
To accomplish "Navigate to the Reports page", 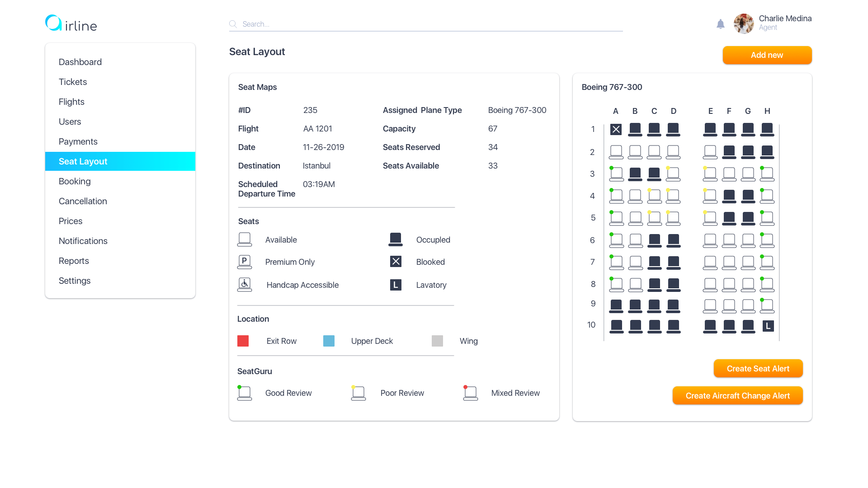I will coord(74,261).
